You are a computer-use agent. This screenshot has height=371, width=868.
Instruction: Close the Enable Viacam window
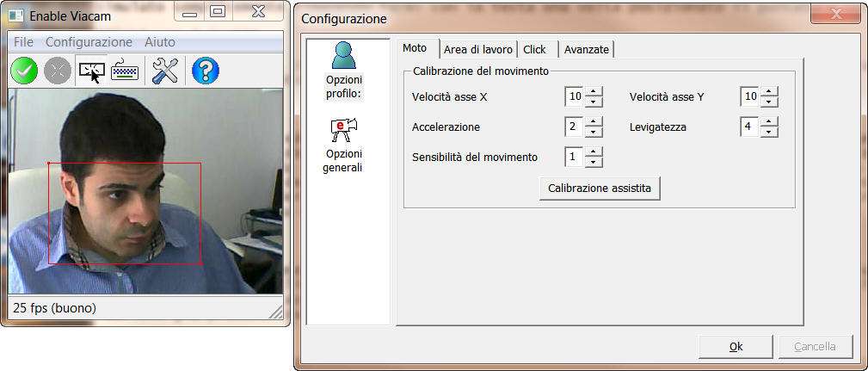[x=257, y=11]
